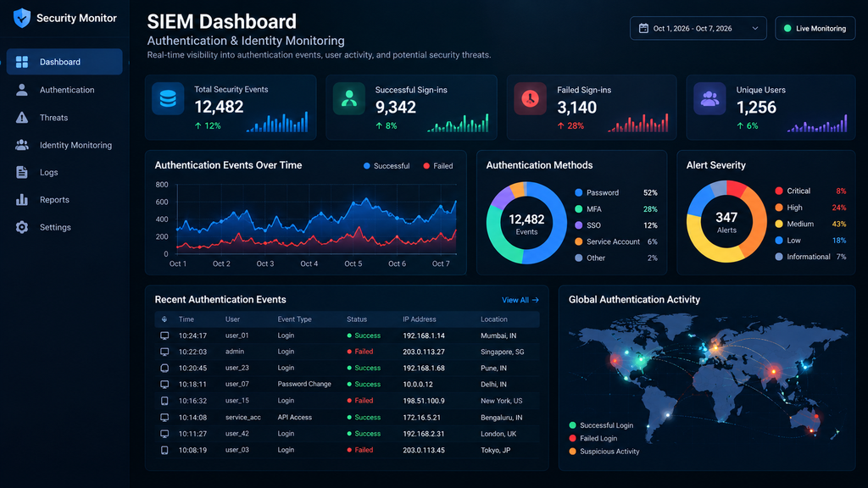The image size is (868, 488).
Task: Click the Authentication person icon in sidebar
Action: 21,90
